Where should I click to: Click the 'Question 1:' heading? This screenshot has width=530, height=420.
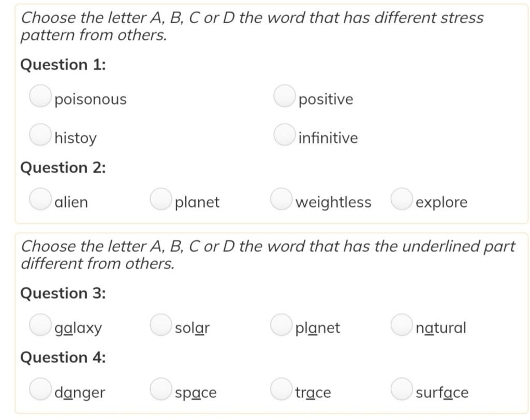point(63,65)
